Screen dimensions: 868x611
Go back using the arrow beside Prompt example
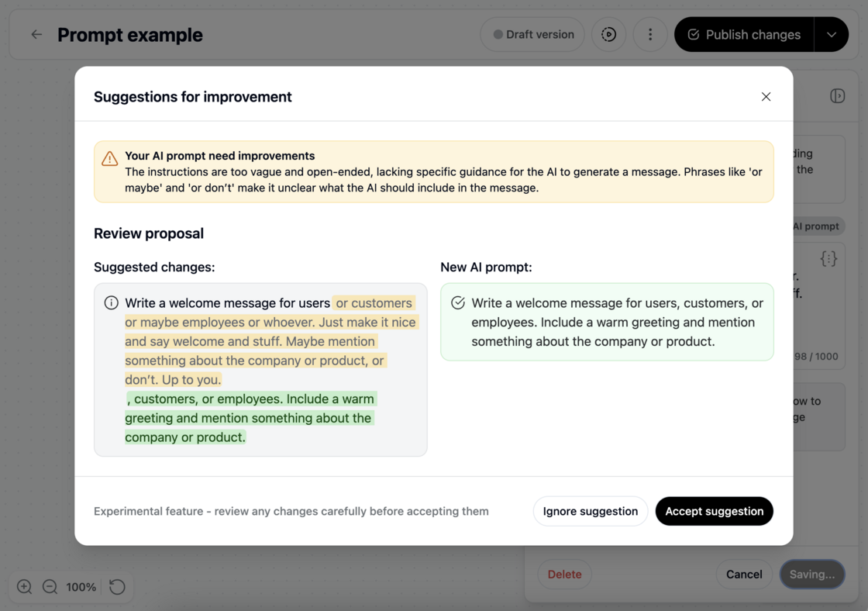pos(36,34)
